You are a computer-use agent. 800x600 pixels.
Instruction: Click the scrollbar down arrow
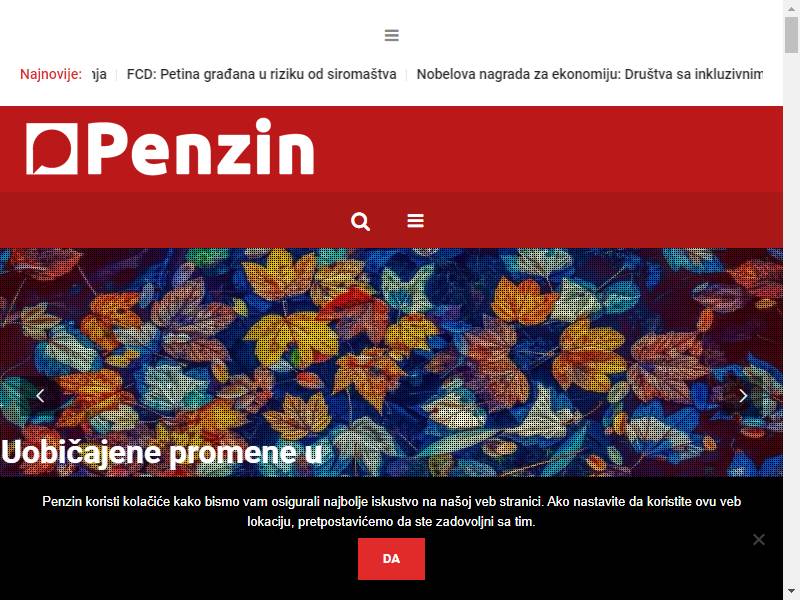point(791,592)
